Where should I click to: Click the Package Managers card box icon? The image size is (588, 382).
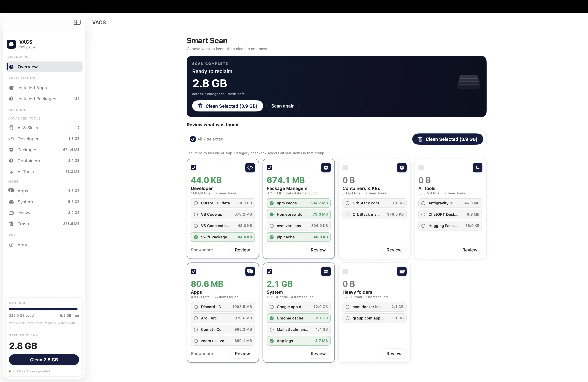click(326, 168)
